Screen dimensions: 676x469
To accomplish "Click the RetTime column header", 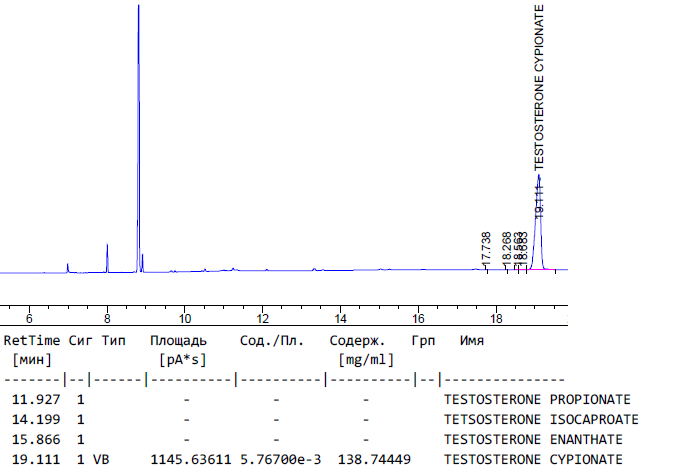I will coord(31,340).
